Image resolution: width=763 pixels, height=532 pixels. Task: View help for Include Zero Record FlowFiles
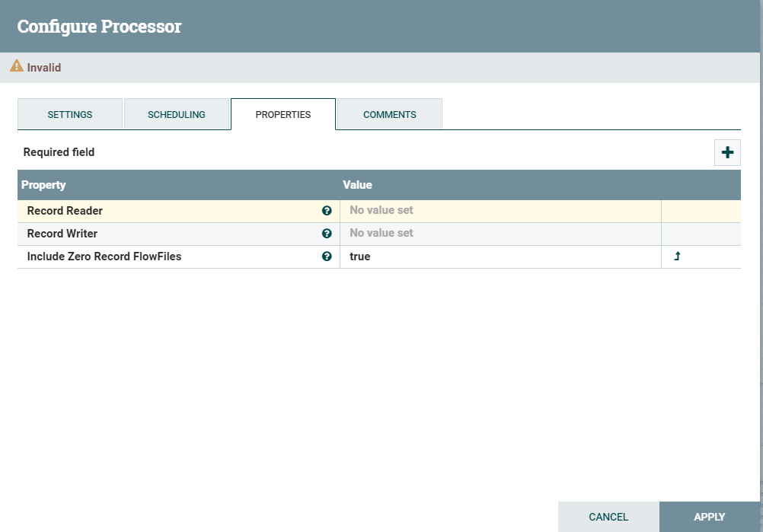point(327,256)
